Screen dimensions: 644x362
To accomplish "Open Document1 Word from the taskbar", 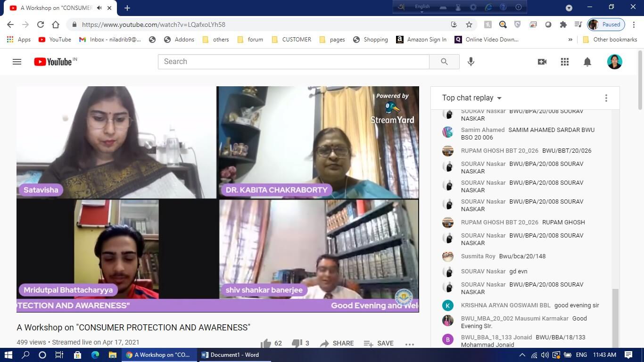I will coord(230,355).
